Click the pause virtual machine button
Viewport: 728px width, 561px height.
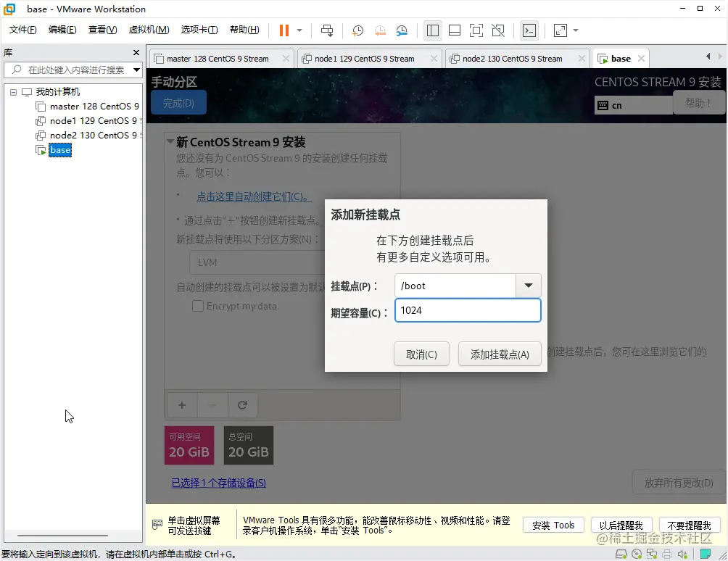284,30
